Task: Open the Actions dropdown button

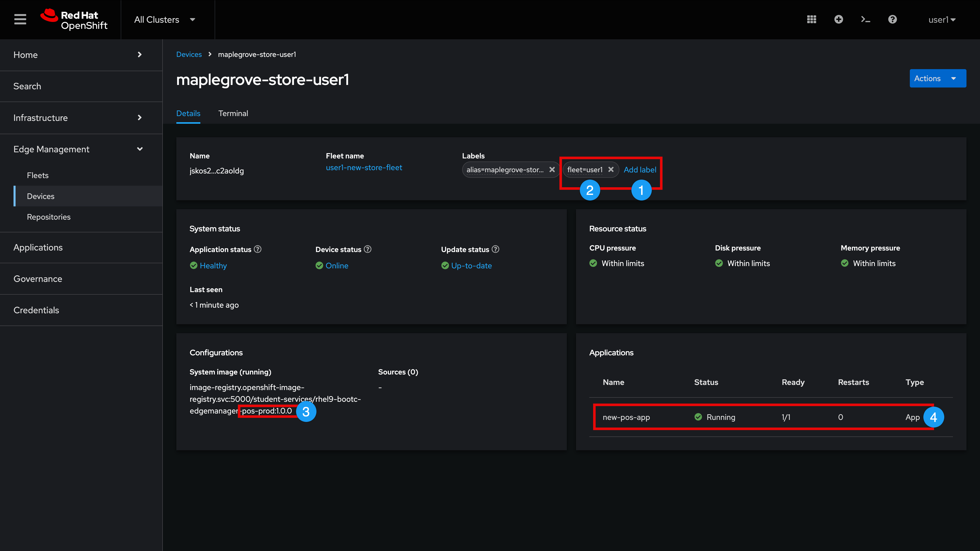Action: 938,78
